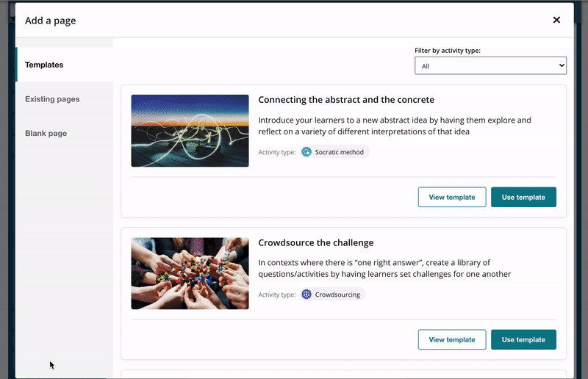Close the Add a page dialog

click(x=556, y=21)
